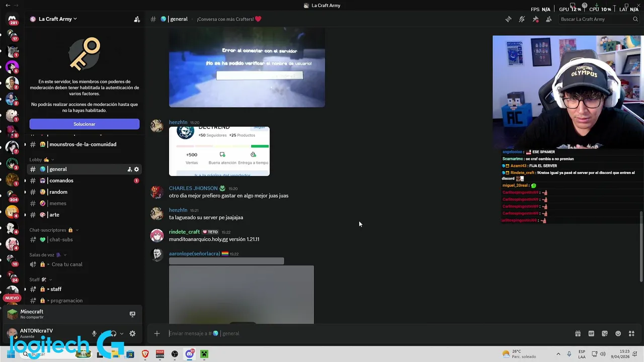Select the random channel
The image size is (644, 362).
click(85, 192)
